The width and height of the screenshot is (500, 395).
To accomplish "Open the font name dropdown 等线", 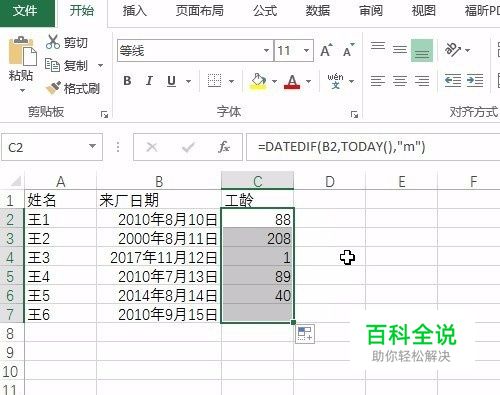I will pos(266,51).
